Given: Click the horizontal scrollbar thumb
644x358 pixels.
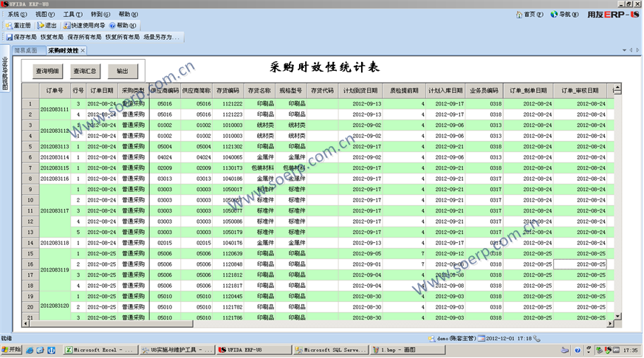Looking at the screenshot, I should 111,323.
